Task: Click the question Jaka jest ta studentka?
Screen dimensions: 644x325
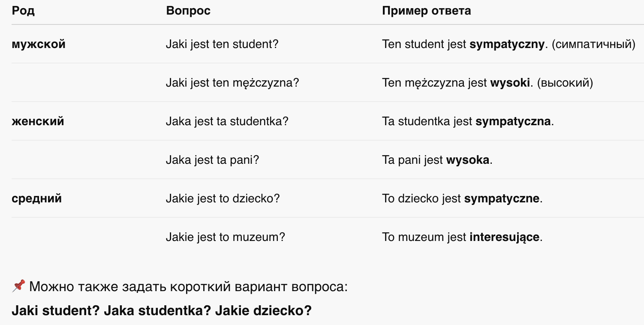Action: (x=227, y=121)
